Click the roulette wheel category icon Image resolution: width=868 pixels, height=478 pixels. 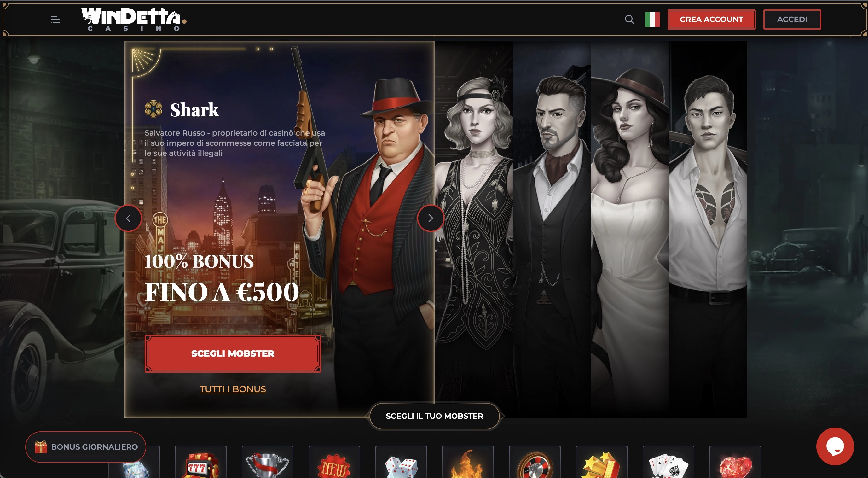(535, 462)
